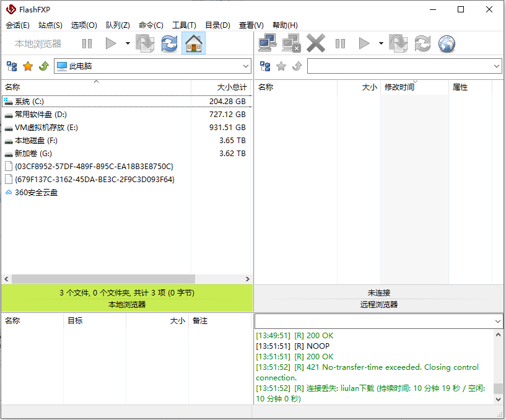This screenshot has height=420, width=506.
Task: Go up one directory in local pane
Action: 44,66
